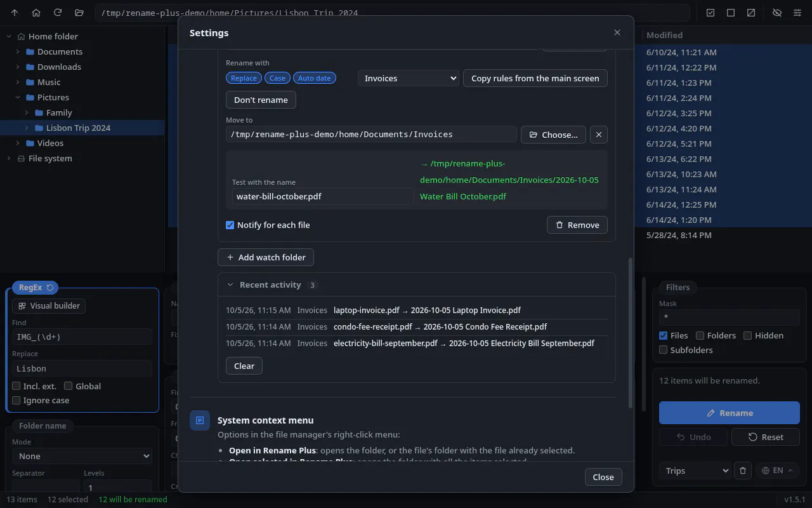
Task: Click the System context menu section icon
Action: pyautogui.click(x=200, y=420)
